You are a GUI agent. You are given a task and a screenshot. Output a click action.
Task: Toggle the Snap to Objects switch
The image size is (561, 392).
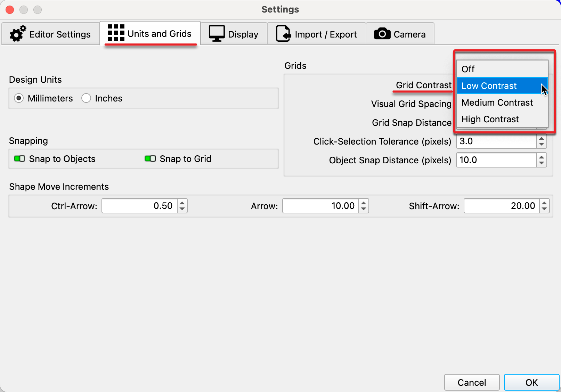[19, 159]
